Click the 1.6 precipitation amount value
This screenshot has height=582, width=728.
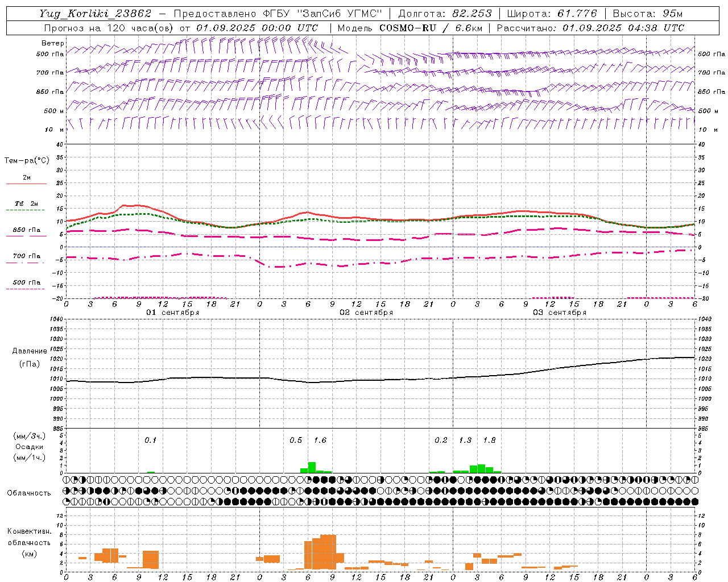(x=320, y=440)
